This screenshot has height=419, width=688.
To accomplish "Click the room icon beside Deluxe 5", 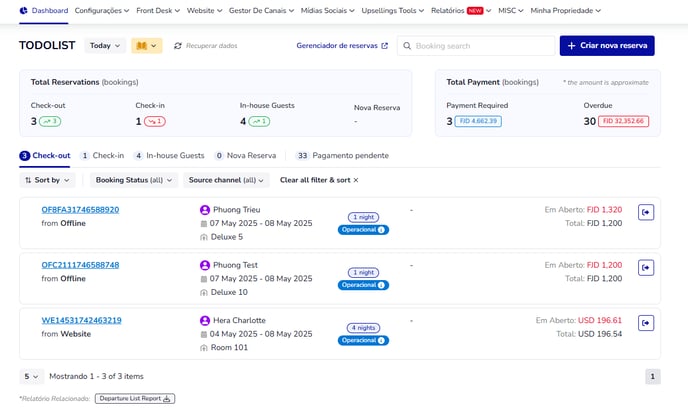I will [x=204, y=237].
